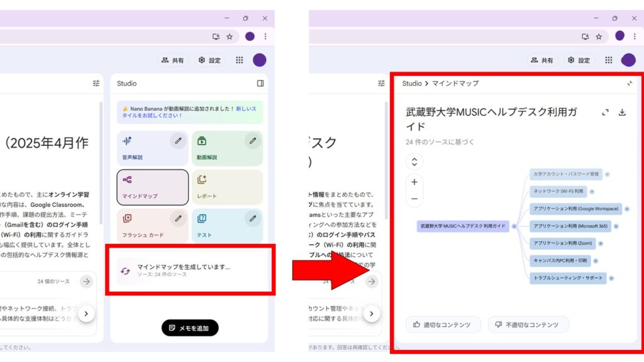
Task: Expand the トラブルシューティング・サポート node
Action: pyautogui.click(x=611, y=278)
